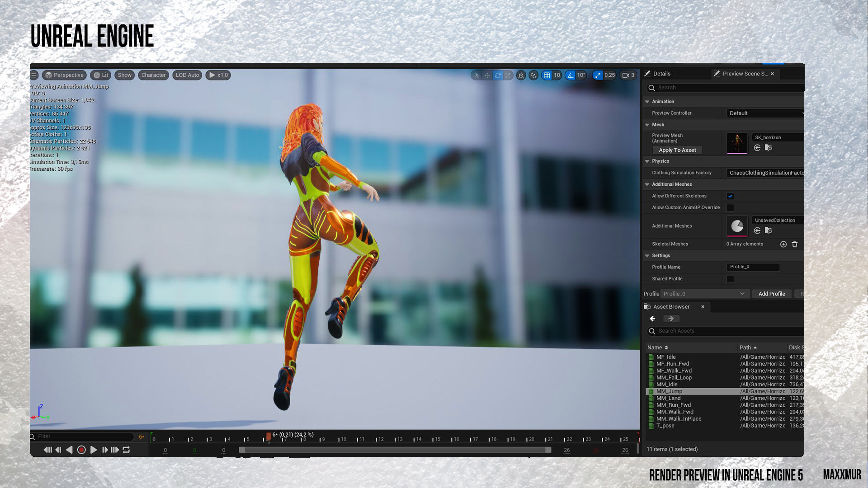Viewport: 868px width, 488px height.
Task: Open Preview Controller Default dropdown
Action: (766, 113)
